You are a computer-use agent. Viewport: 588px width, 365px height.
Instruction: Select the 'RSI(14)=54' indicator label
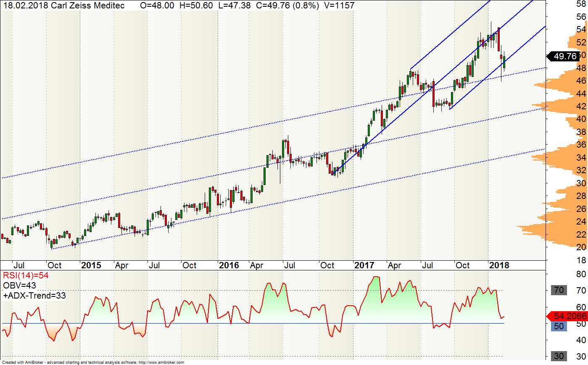pyautogui.click(x=26, y=276)
